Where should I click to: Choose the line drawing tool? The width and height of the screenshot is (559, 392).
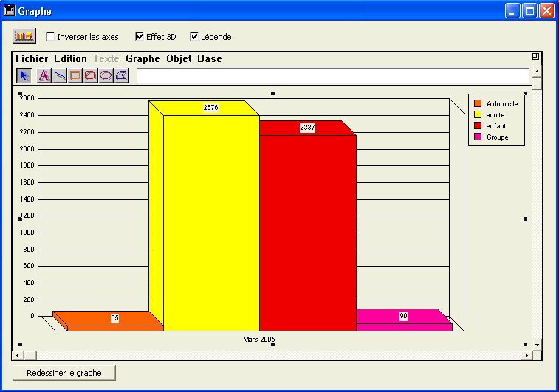click(x=59, y=75)
